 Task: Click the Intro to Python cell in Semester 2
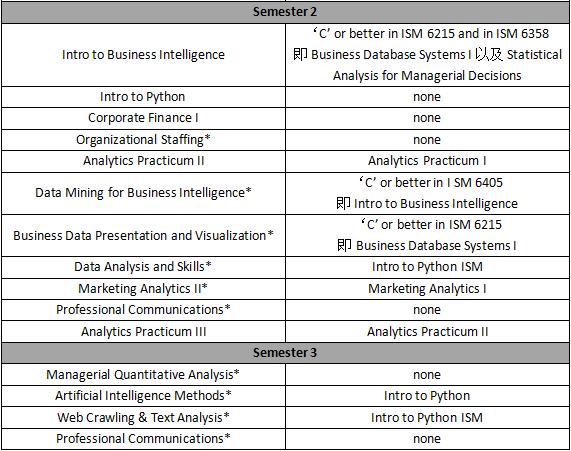pos(143,97)
